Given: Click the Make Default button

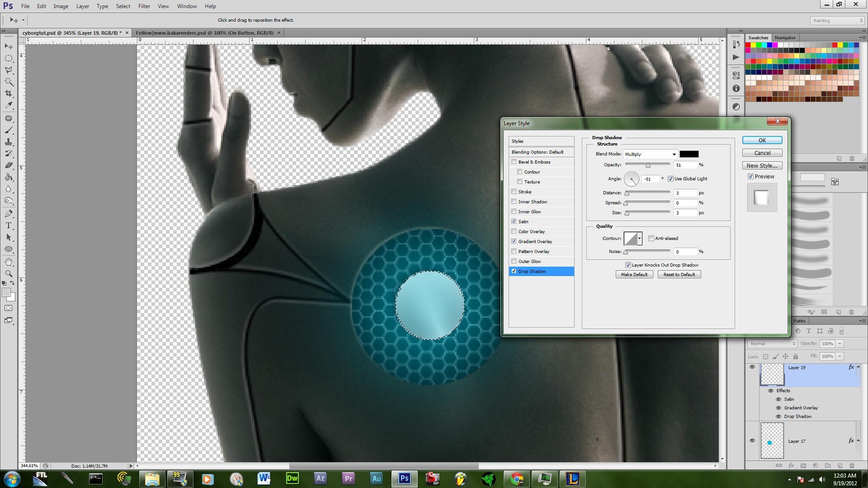Looking at the screenshot, I should [634, 274].
